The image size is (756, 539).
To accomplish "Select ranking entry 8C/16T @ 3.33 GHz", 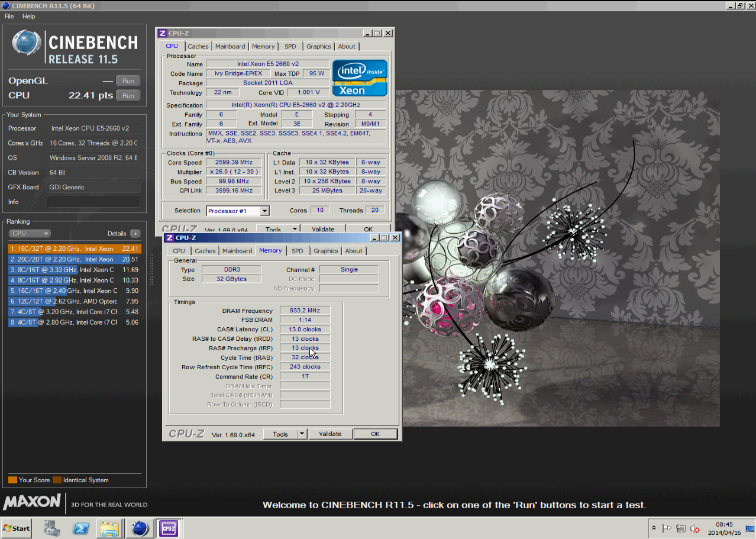I will point(75,270).
